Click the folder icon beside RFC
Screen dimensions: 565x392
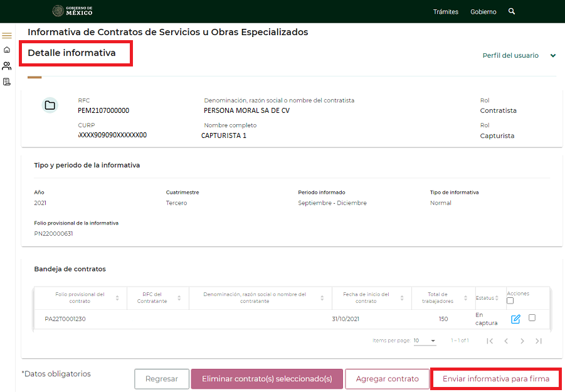[50, 105]
